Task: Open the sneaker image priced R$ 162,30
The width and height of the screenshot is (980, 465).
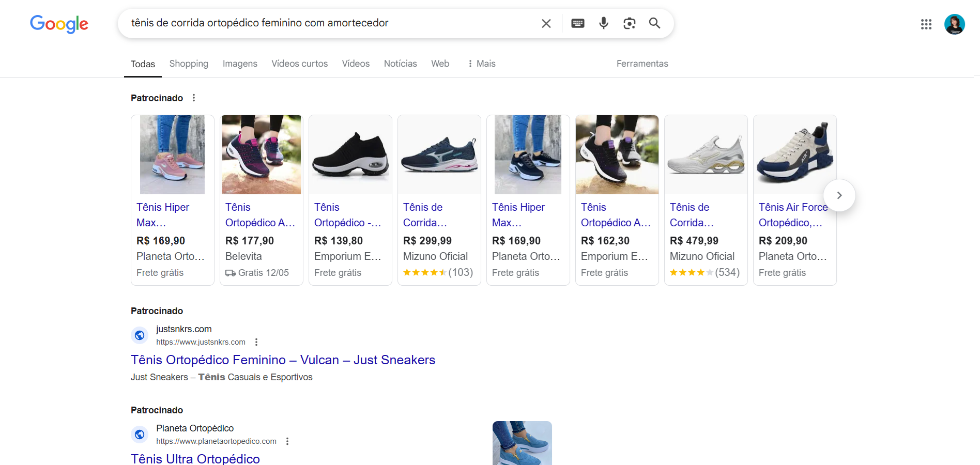Action: pos(617,155)
